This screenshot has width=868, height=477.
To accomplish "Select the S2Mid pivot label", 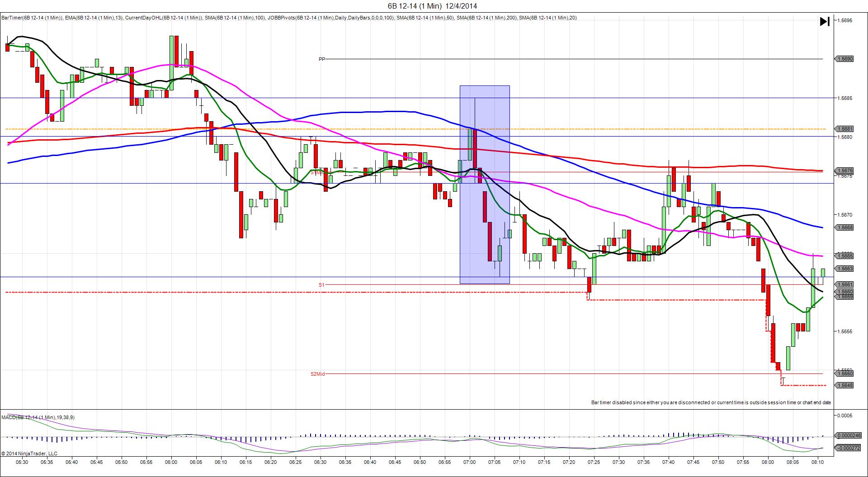I will (317, 374).
